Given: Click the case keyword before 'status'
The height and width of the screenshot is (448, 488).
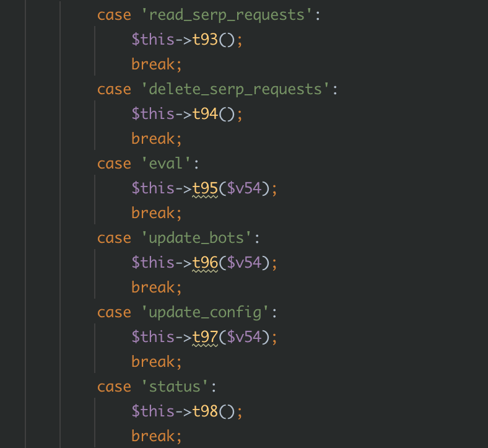Looking at the screenshot, I should click(114, 387).
